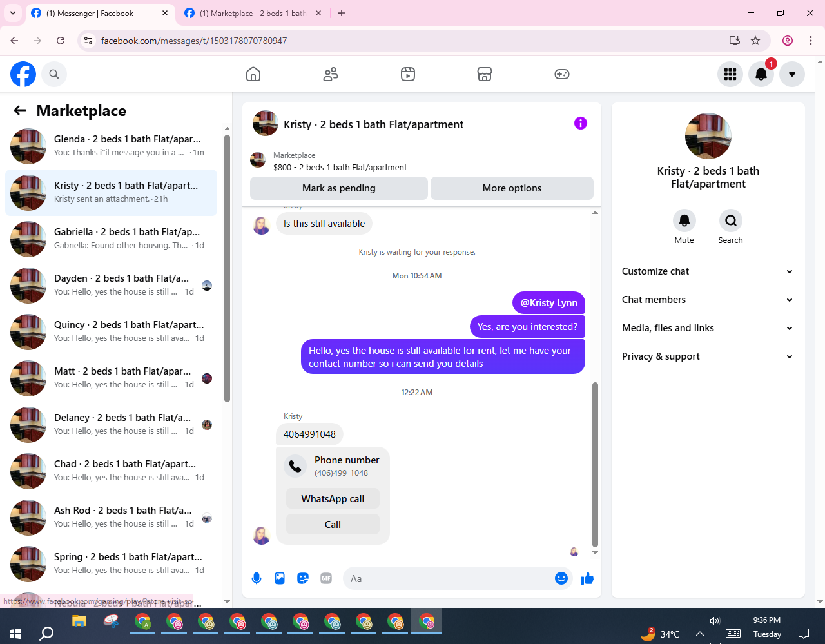Open Quincy conversation
The height and width of the screenshot is (644, 825).
tap(111, 332)
